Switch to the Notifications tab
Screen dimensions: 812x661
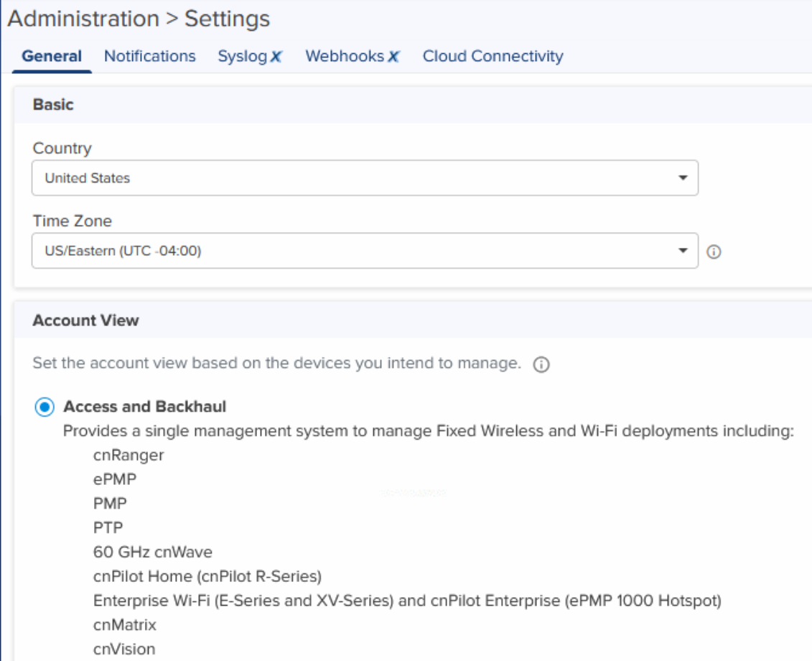pyautogui.click(x=149, y=56)
